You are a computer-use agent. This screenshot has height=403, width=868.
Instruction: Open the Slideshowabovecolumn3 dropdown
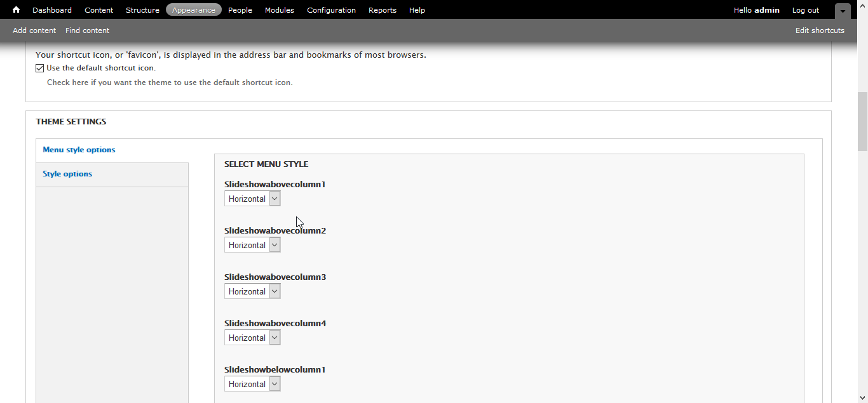252,291
